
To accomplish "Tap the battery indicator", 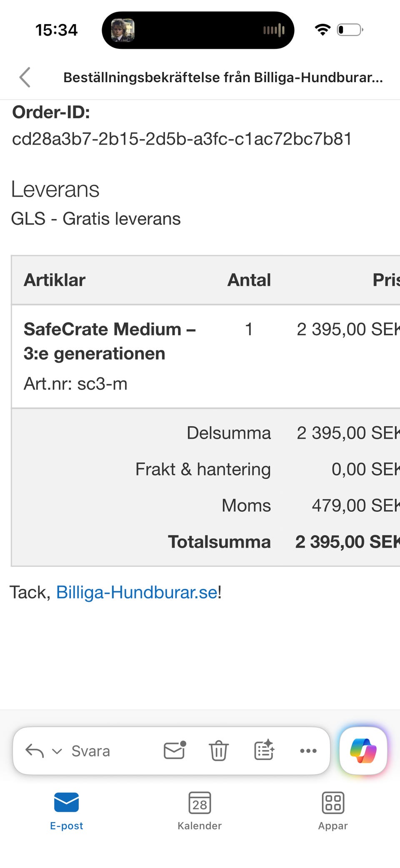I will (x=350, y=30).
